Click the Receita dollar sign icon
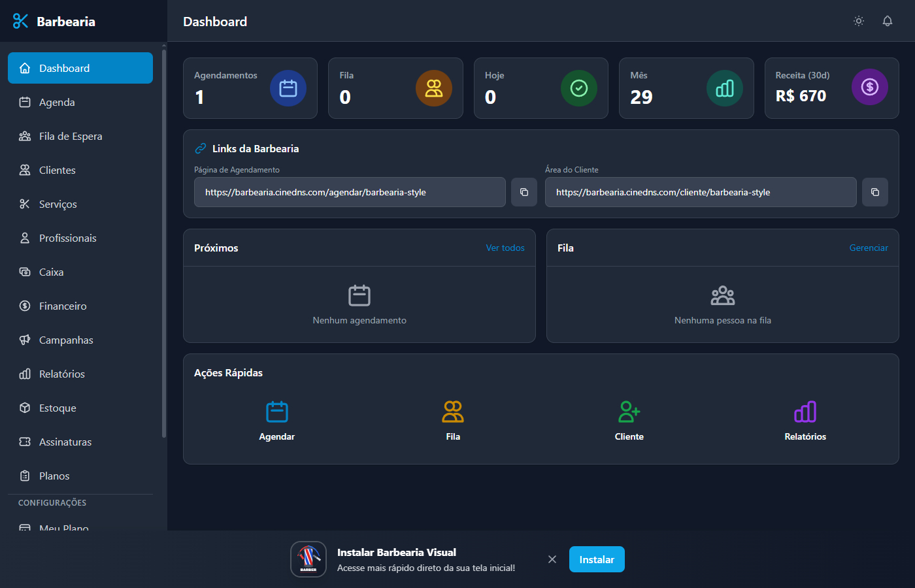Screen dimensions: 915x588 coord(869,87)
